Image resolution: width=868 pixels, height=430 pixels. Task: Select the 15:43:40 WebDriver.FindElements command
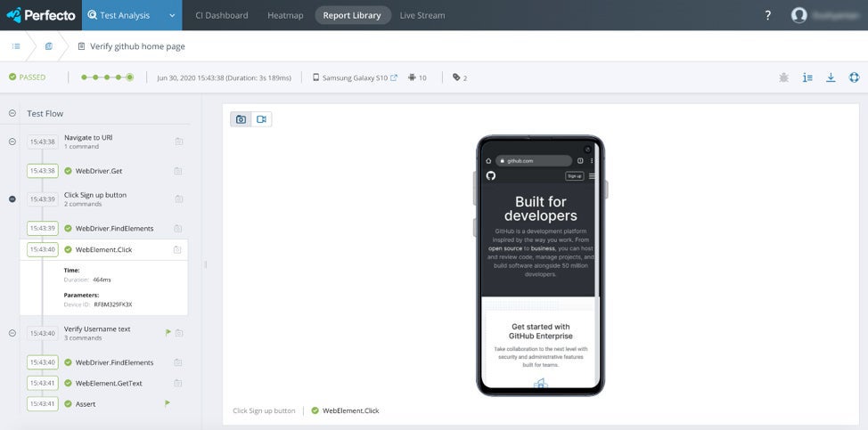pyautogui.click(x=115, y=362)
